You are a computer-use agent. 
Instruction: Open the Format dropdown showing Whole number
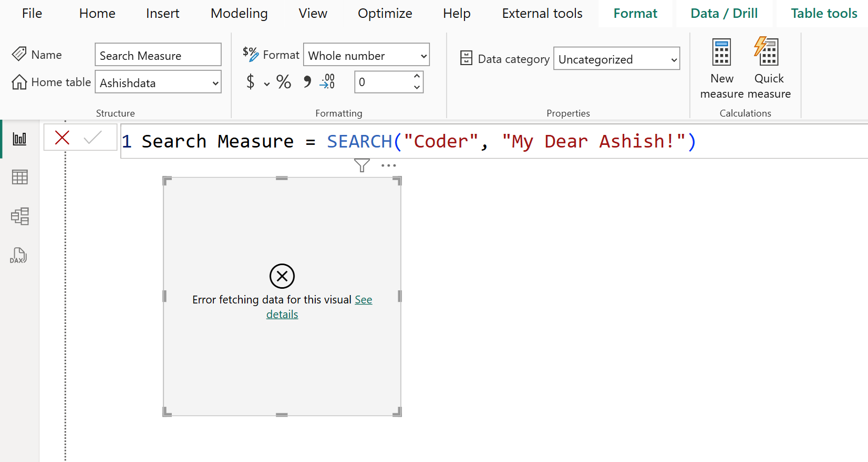(423, 56)
